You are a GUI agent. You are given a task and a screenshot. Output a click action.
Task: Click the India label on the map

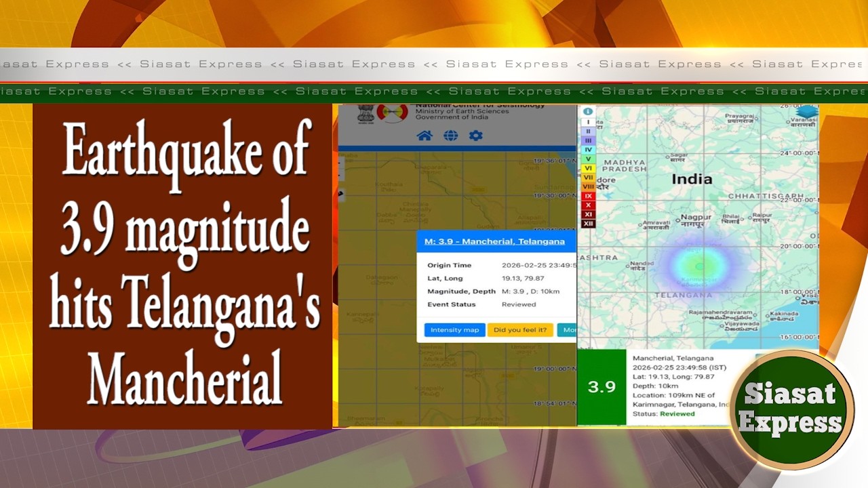[692, 179]
